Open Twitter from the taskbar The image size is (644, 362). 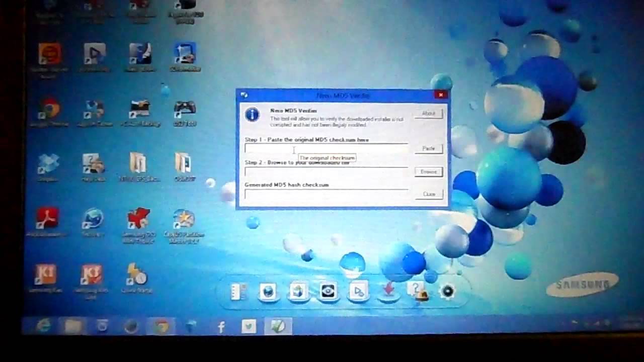(249, 327)
